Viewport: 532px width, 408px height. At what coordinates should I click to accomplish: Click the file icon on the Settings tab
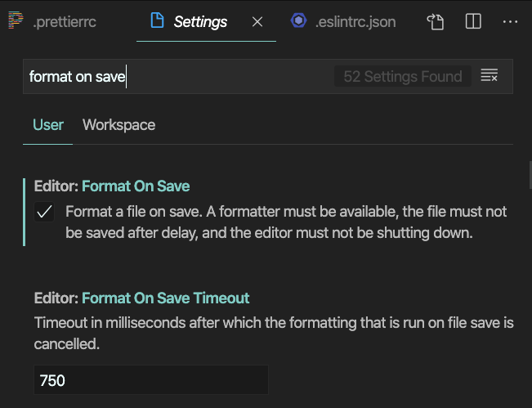[157, 22]
